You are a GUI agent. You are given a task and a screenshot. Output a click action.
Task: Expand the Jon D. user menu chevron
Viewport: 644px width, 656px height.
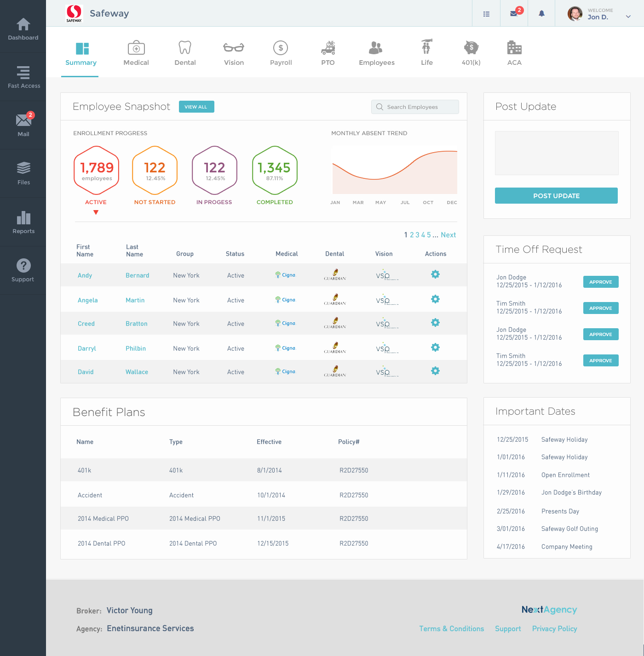click(x=628, y=17)
